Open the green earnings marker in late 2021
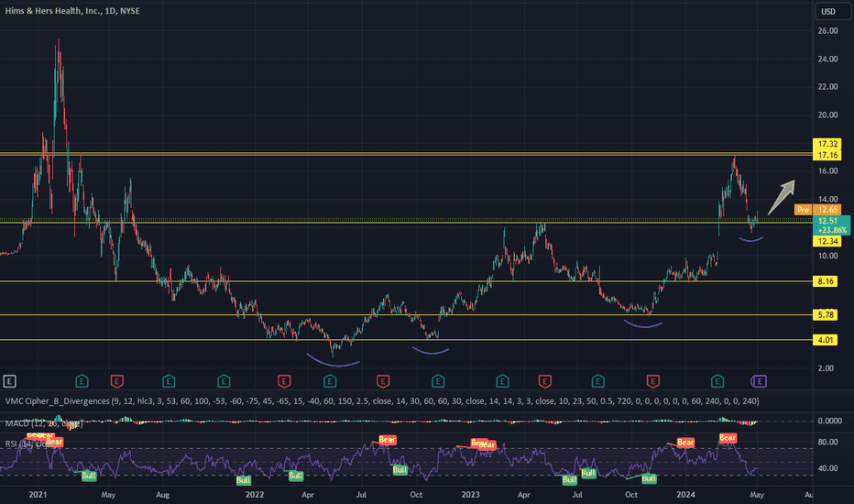 [224, 381]
